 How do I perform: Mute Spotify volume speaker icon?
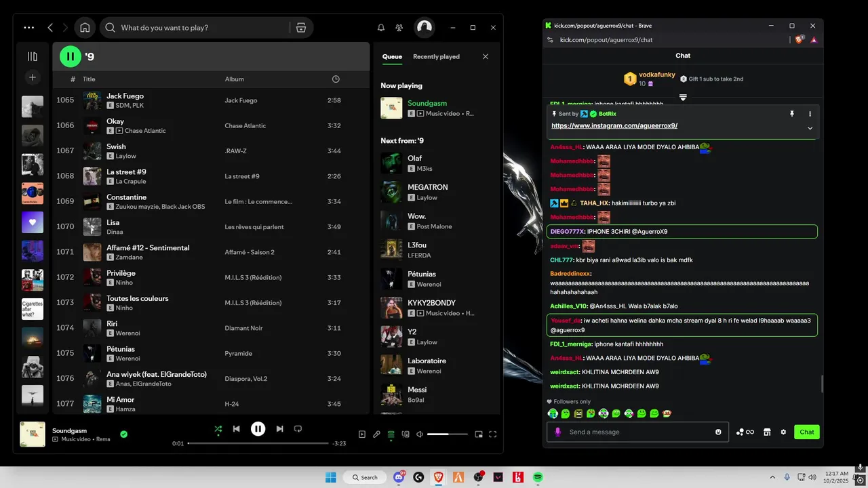click(x=420, y=434)
